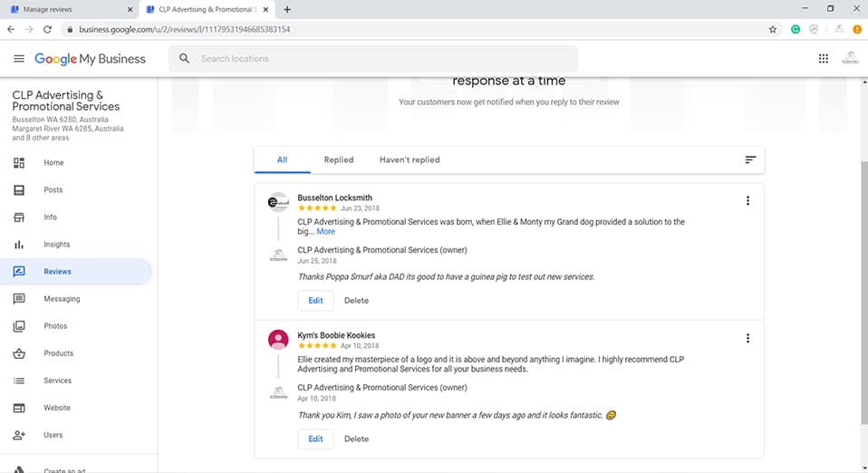Click Kym's Boobie Kookies reviewer avatar
Screen dimensions: 868x473
tap(278, 340)
